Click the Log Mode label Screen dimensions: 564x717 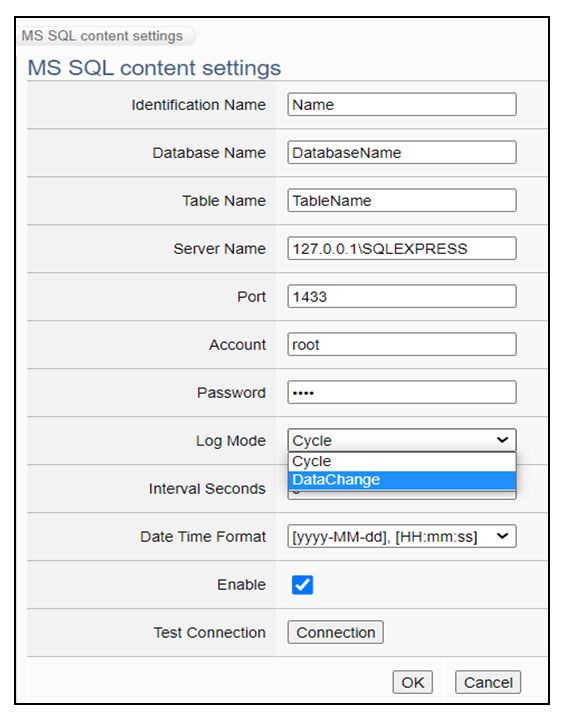pos(231,440)
